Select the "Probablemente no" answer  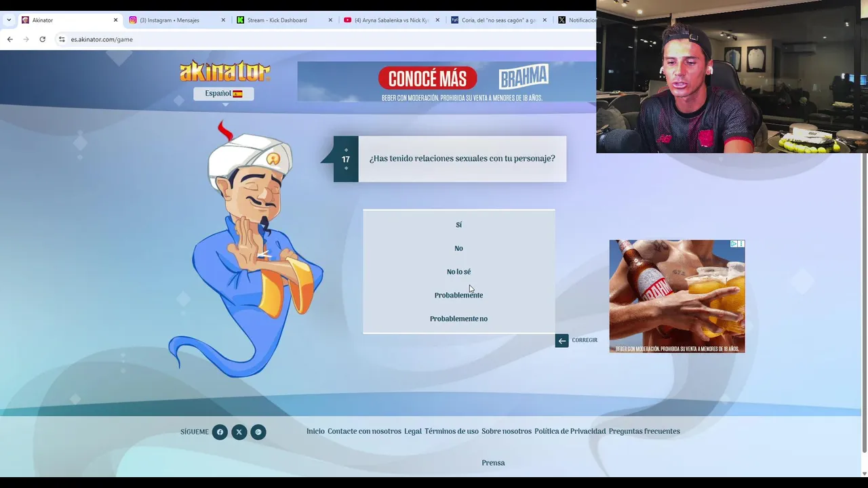click(458, 319)
